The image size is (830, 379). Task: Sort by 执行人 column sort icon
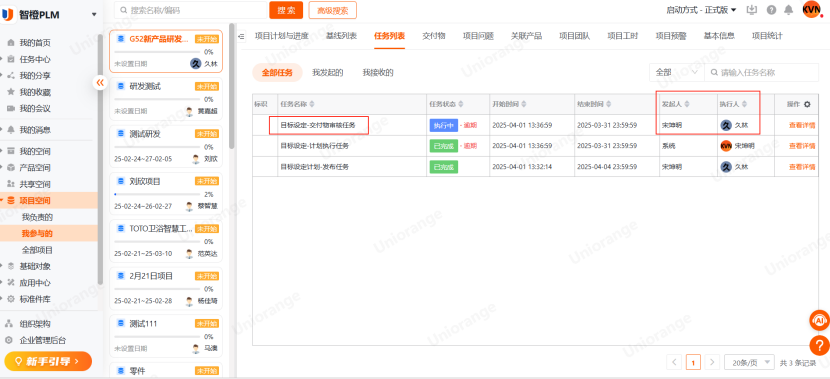point(744,104)
